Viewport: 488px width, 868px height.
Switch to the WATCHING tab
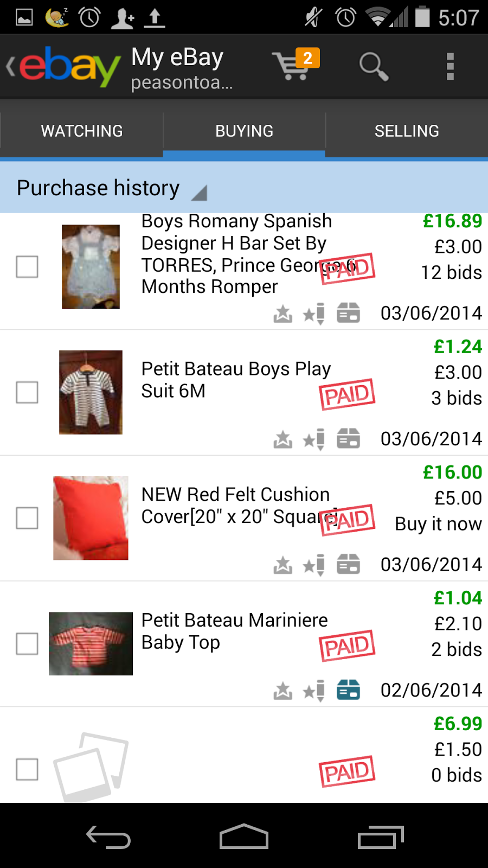[81, 131]
